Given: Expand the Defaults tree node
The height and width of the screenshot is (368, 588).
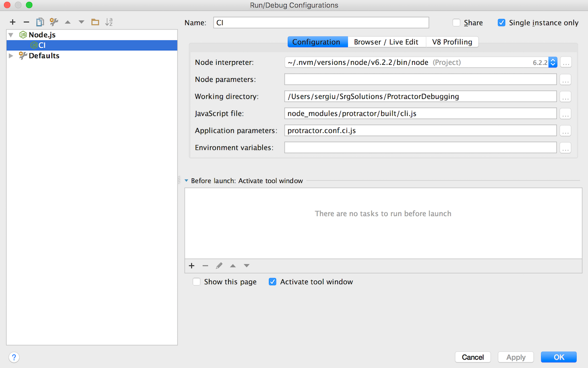Looking at the screenshot, I should click(11, 55).
